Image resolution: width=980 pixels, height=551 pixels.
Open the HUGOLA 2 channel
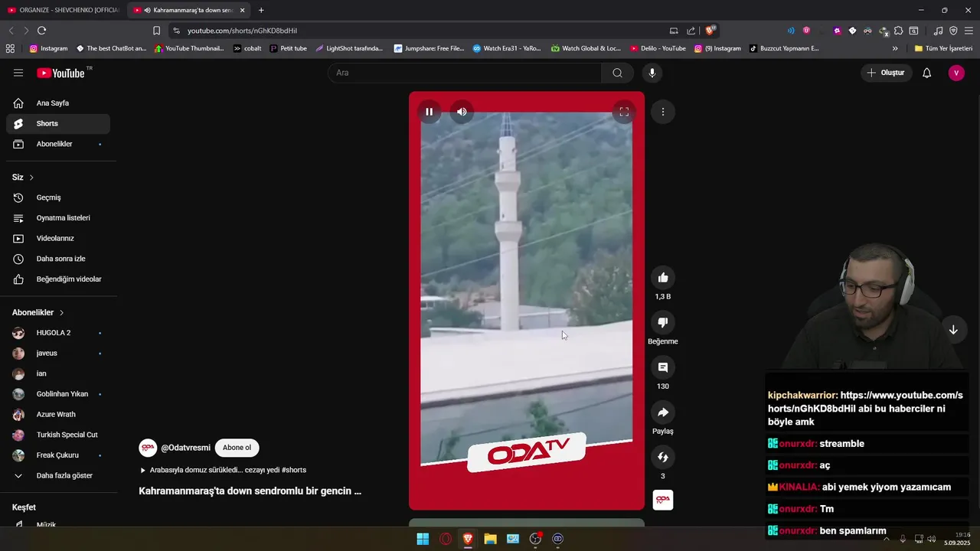[x=58, y=333]
